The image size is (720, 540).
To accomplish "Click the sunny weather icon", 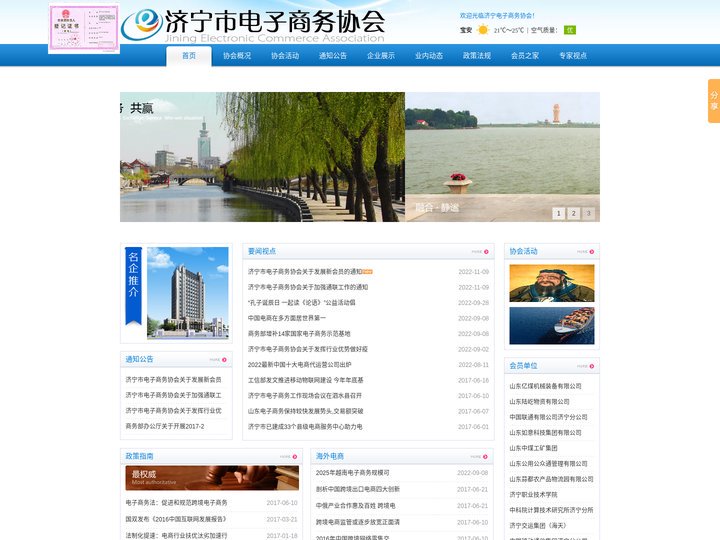I will click(x=483, y=30).
